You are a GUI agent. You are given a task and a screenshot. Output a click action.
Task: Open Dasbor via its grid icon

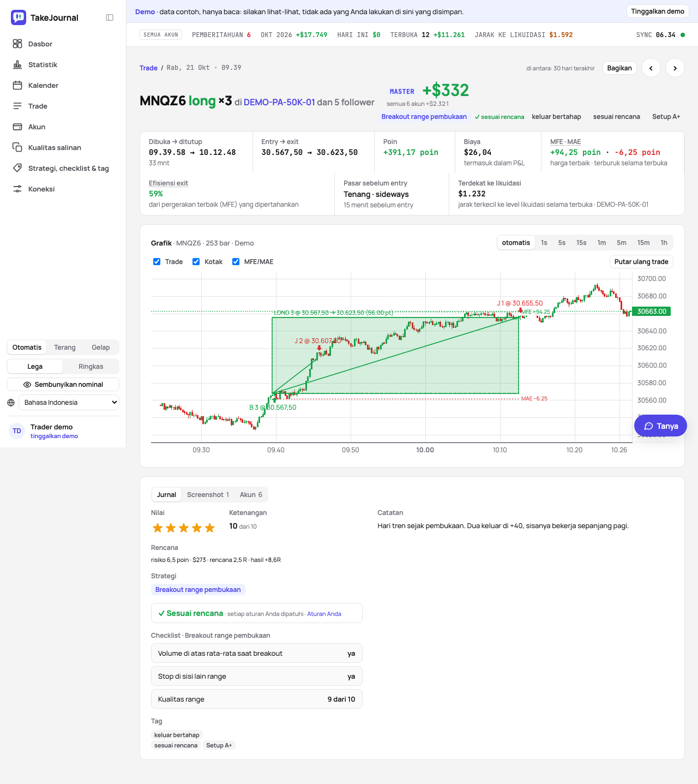[x=17, y=44]
